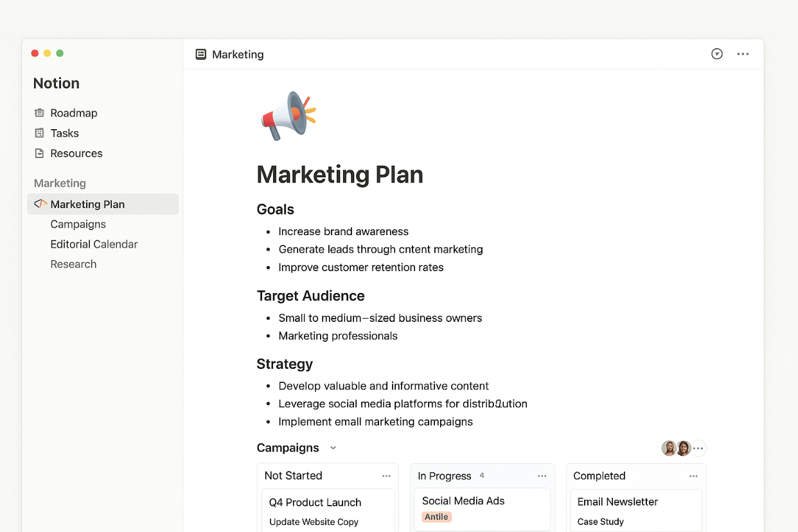The width and height of the screenshot is (798, 532).
Task: Click the red close window button
Action: click(x=35, y=53)
